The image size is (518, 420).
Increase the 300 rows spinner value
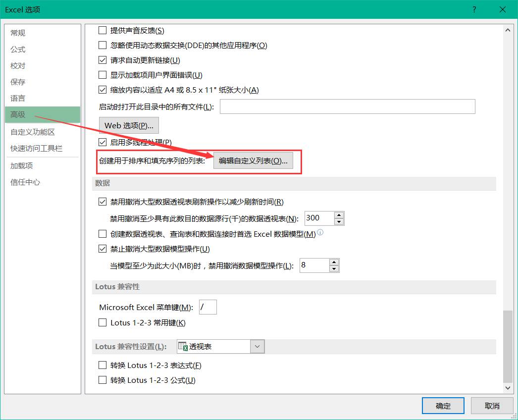point(339,215)
